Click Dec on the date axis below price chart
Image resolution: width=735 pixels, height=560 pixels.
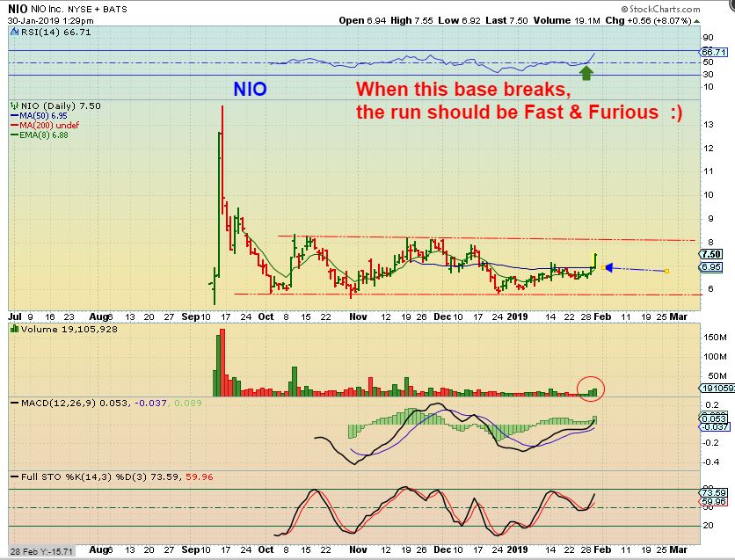pyautogui.click(x=442, y=316)
